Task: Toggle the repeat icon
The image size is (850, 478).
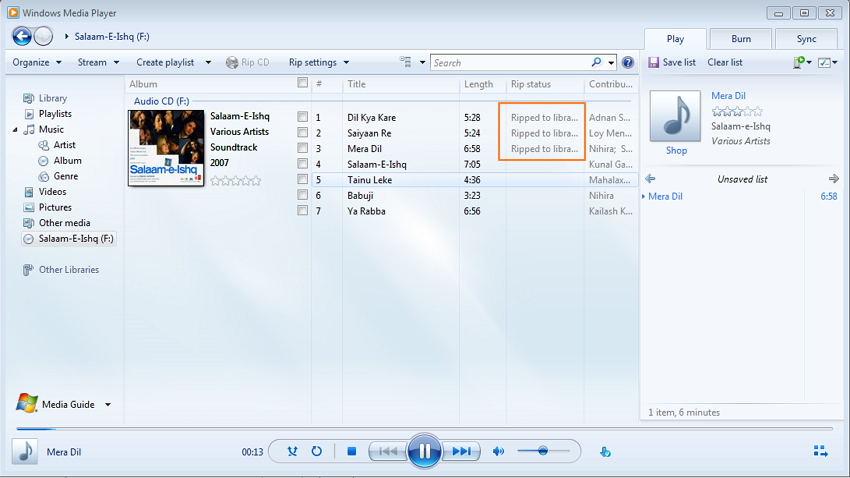Action: point(316,451)
